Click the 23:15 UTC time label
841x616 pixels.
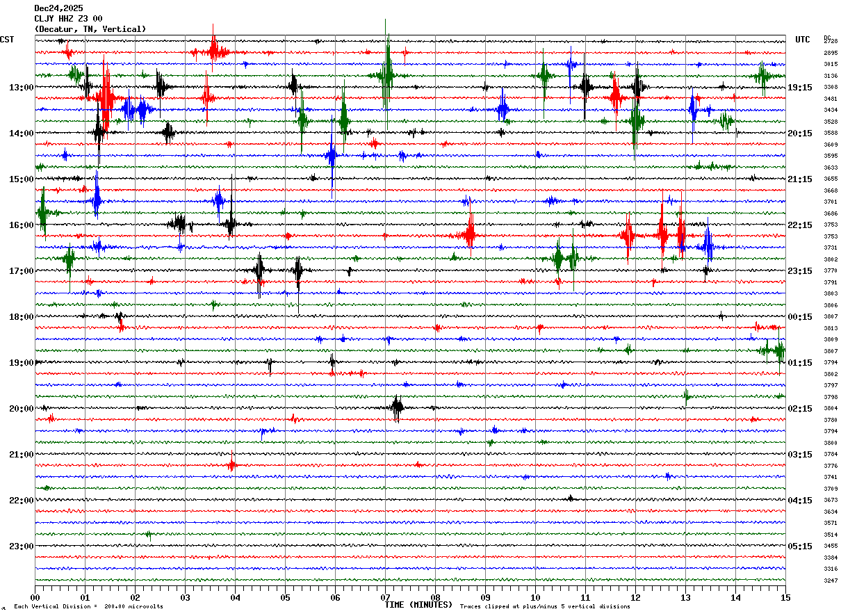800,271
